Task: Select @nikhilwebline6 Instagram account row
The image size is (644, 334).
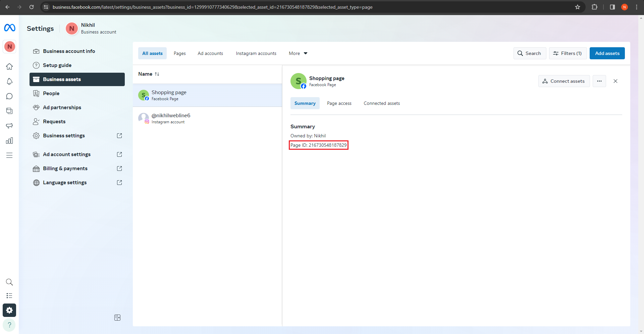Action: [207, 118]
